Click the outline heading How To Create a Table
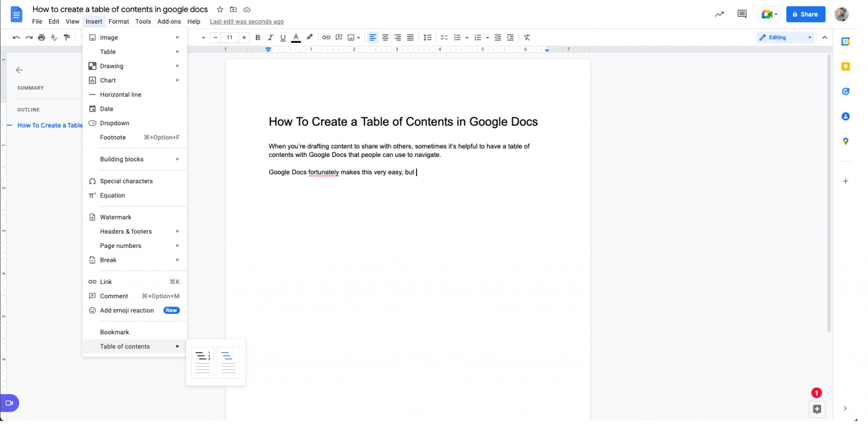This screenshot has height=424, width=868. coord(50,125)
